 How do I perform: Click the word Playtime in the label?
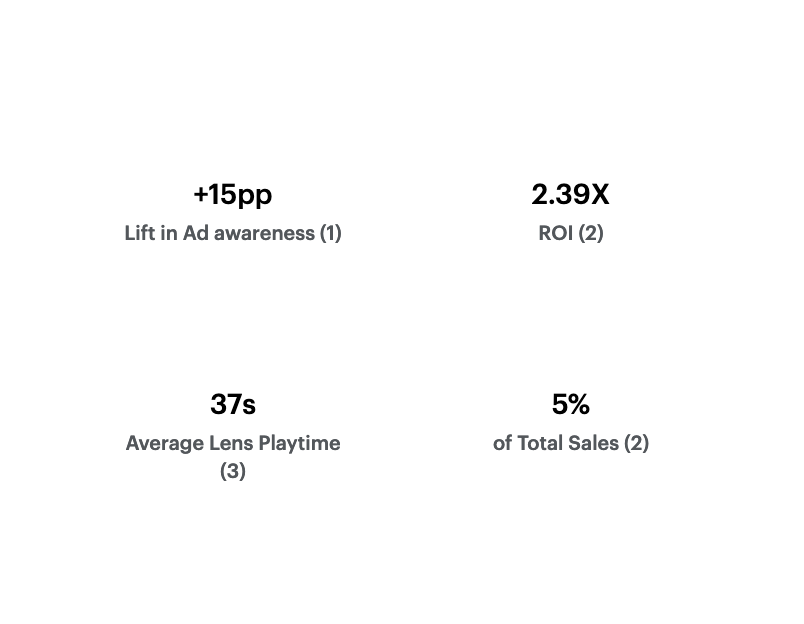click(299, 444)
